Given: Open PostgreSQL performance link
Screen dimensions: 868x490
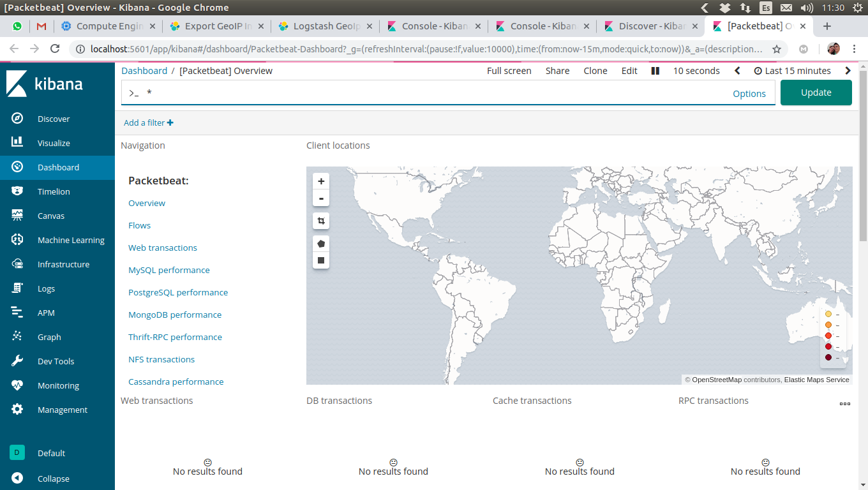Looking at the screenshot, I should (178, 292).
